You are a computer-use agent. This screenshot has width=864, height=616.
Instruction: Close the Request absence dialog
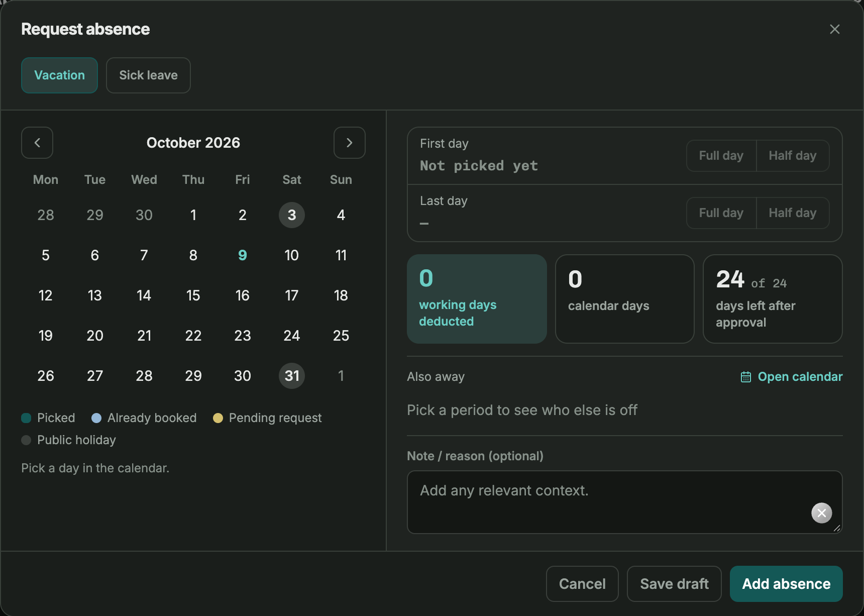click(835, 29)
